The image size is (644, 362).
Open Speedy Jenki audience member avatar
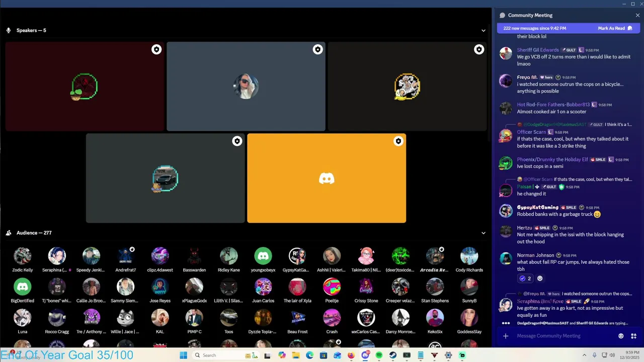coord(91,256)
